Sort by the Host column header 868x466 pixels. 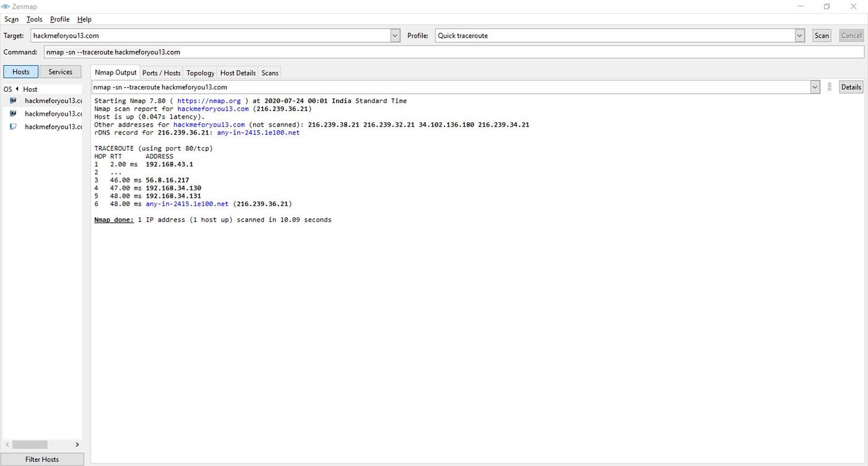pyautogui.click(x=30, y=89)
